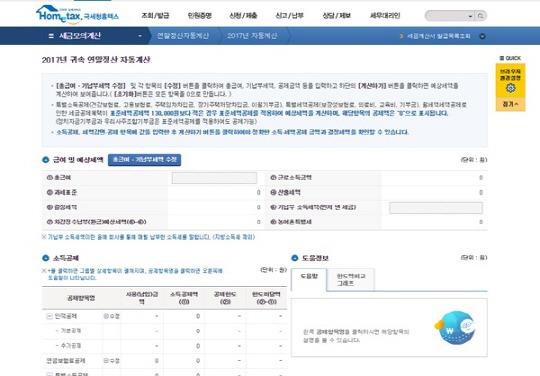540x376 pixels.
Task: Click the mascot character image in help panel
Action: click(x=455, y=328)
